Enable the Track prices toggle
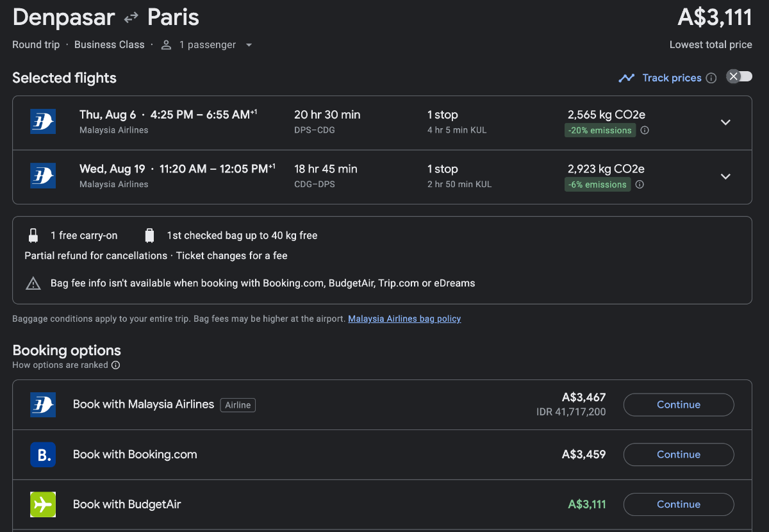This screenshot has height=532, width=769. 739,77
